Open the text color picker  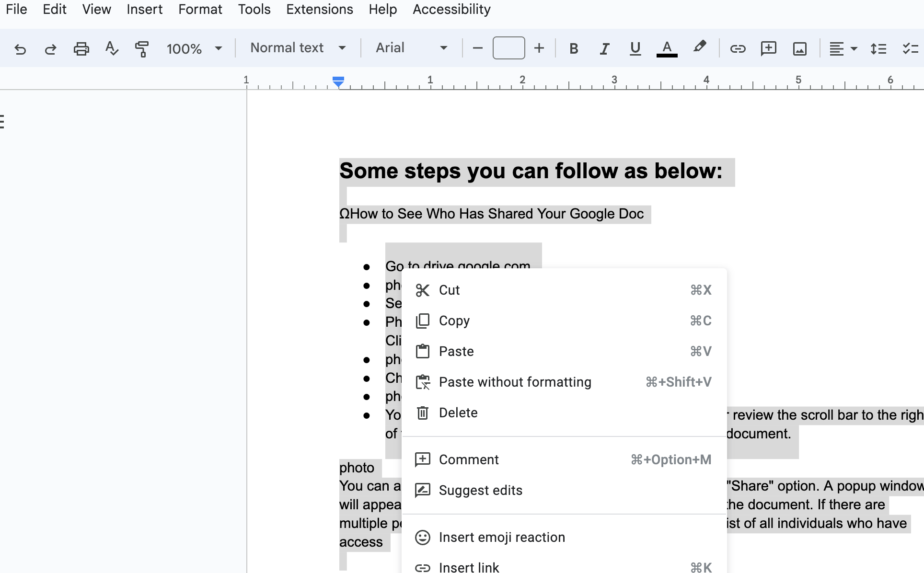(x=667, y=48)
